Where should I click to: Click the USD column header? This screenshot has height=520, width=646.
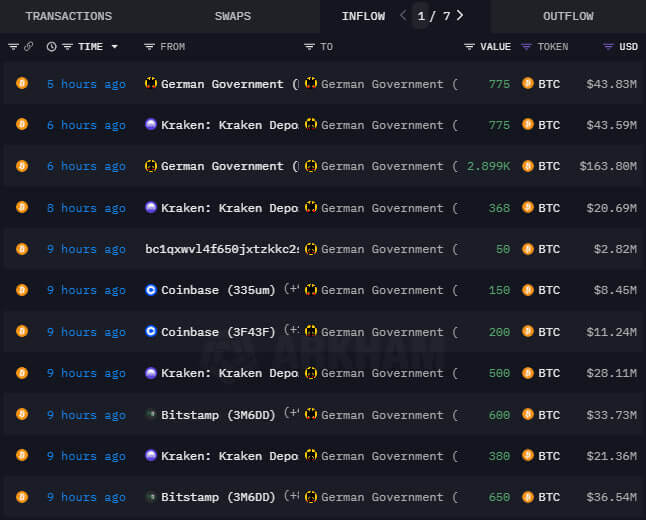pyautogui.click(x=628, y=47)
